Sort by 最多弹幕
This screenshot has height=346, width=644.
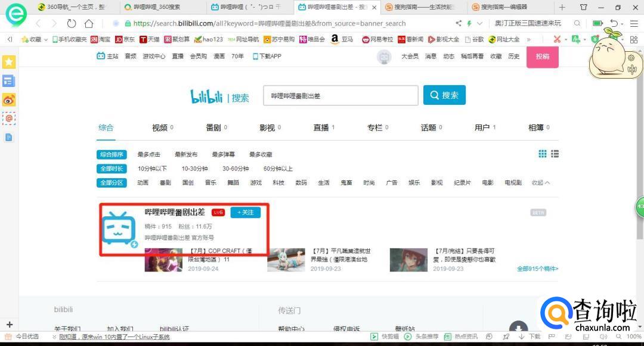[224, 155]
